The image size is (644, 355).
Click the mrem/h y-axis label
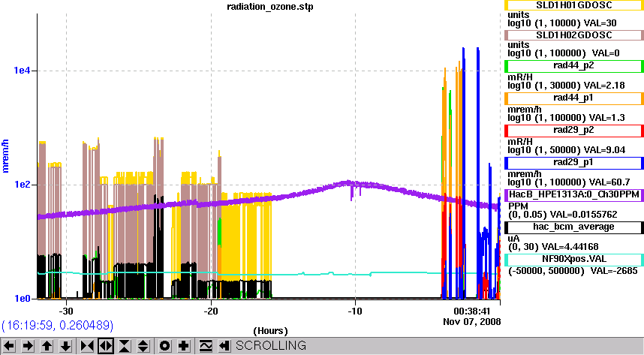click(x=5, y=156)
